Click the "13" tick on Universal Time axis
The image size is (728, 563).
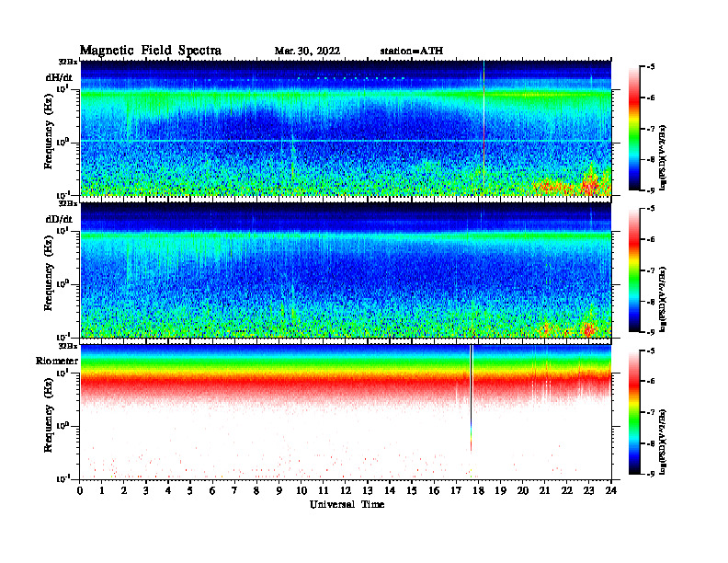coord(368,491)
